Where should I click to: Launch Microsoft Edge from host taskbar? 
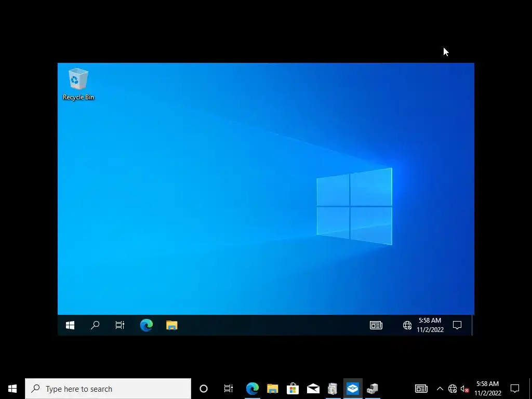point(252,389)
